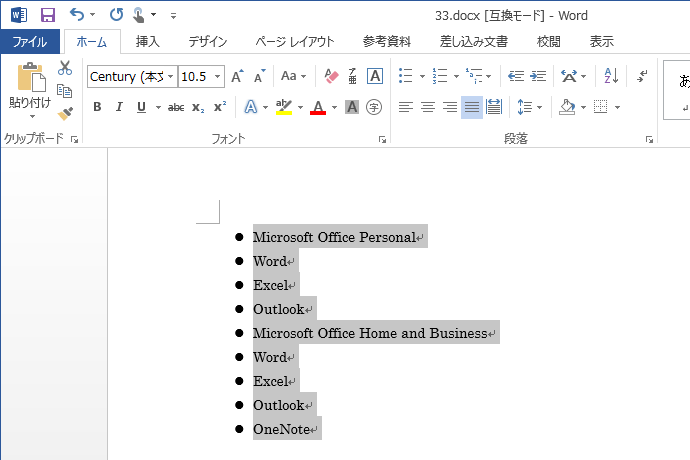The width and height of the screenshot is (690, 460).
Task: Apply paragraph shading fill bucket
Action: 567,107
